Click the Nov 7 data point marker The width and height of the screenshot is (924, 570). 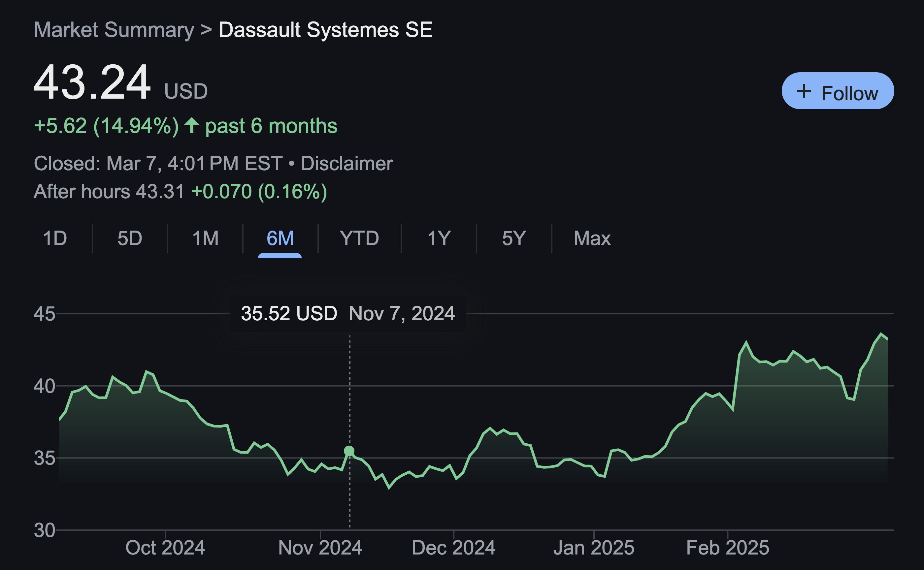point(349,451)
